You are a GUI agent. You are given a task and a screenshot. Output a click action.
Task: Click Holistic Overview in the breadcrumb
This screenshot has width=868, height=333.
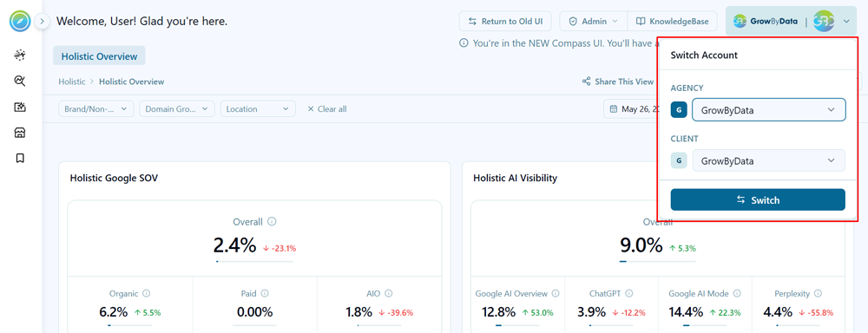[x=132, y=82]
